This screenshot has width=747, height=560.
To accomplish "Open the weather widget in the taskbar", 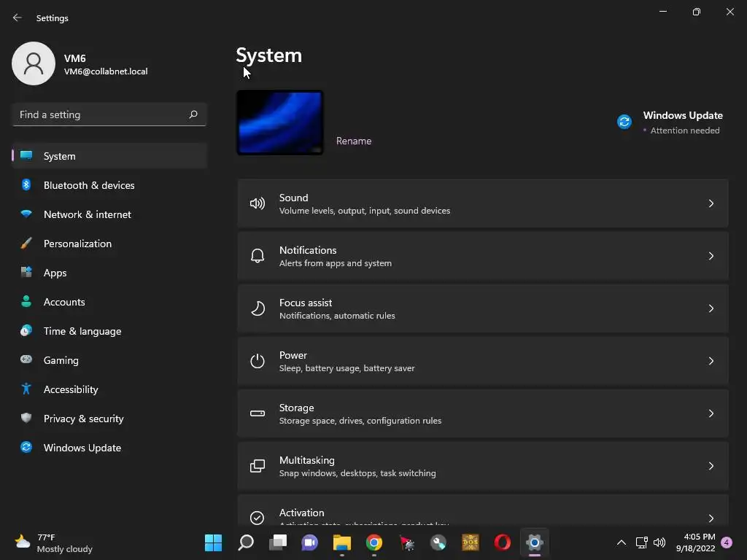I will coord(53,542).
